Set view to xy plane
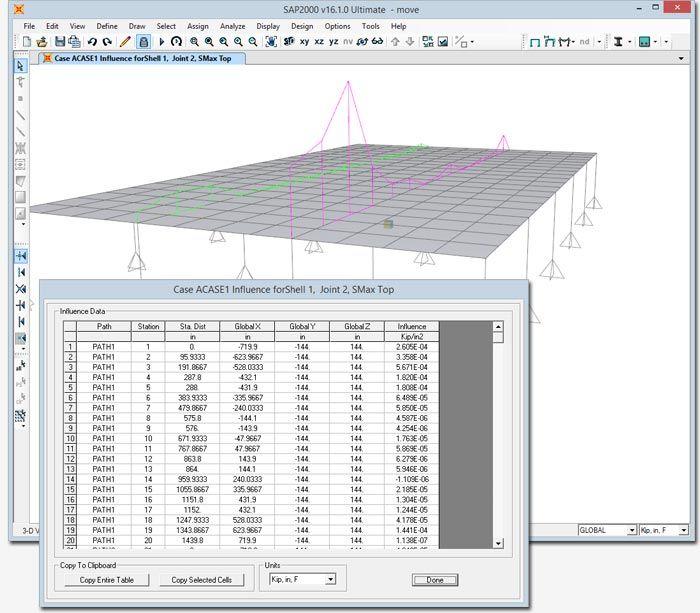Viewport: 700px width, 613px height. pos(304,42)
